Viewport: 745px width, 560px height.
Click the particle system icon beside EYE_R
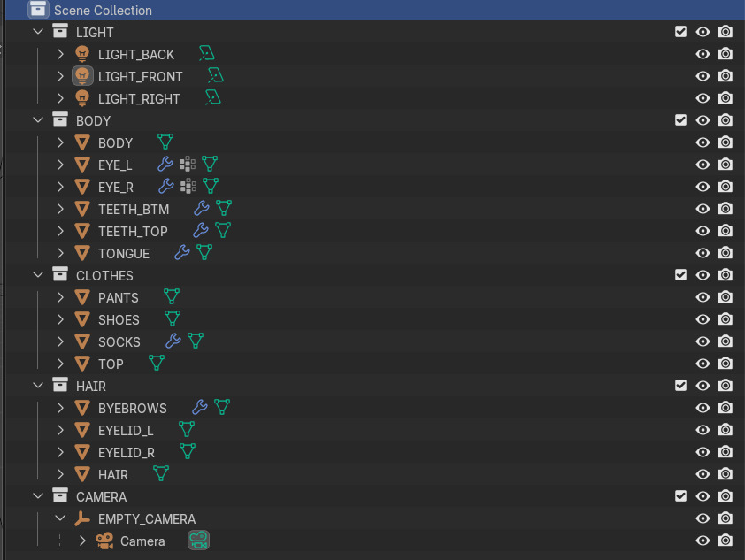(188, 186)
